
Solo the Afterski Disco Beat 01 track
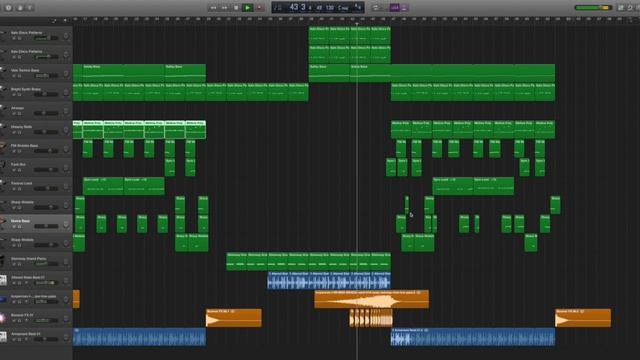tap(19, 283)
